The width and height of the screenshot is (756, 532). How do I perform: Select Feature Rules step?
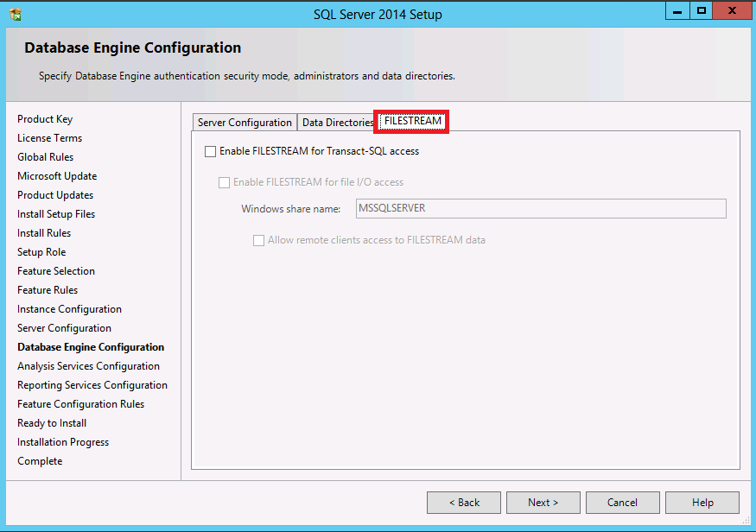(48, 290)
